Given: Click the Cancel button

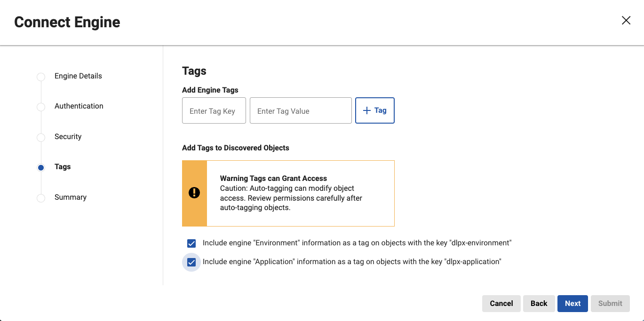Looking at the screenshot, I should [x=501, y=304].
